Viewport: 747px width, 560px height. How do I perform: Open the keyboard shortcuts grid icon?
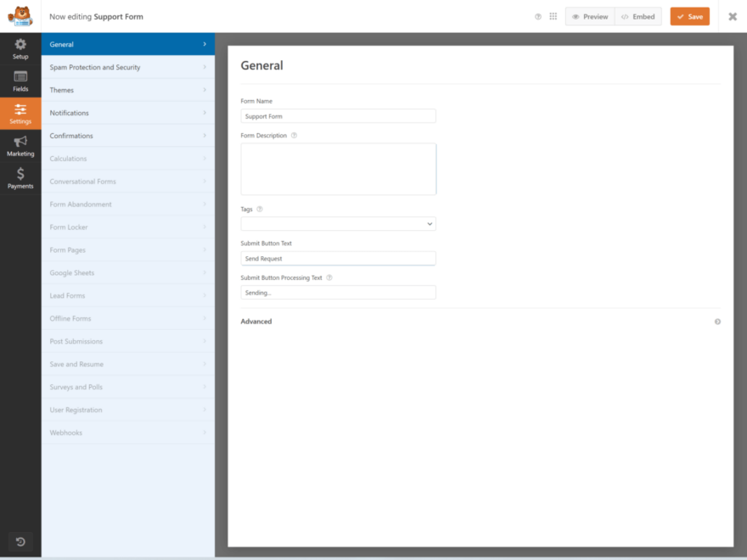pos(553,15)
